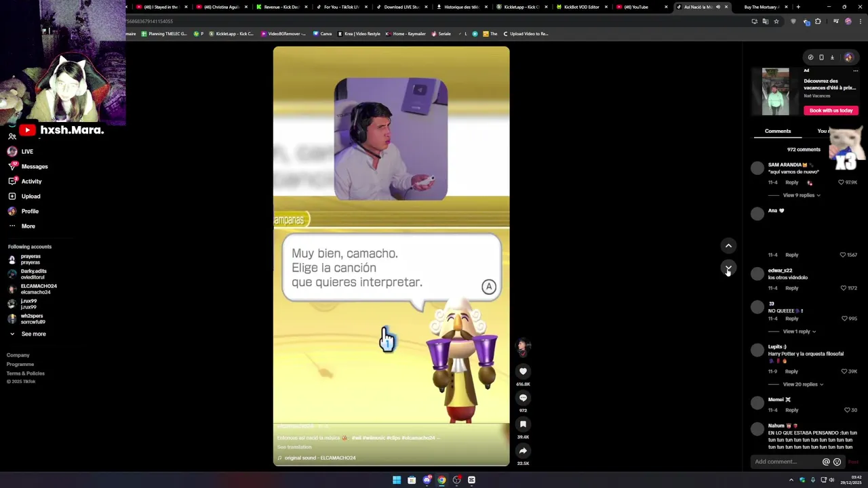This screenshot has height=488, width=868.
Task: Open the vacation ad thumbnail
Action: coord(775,91)
